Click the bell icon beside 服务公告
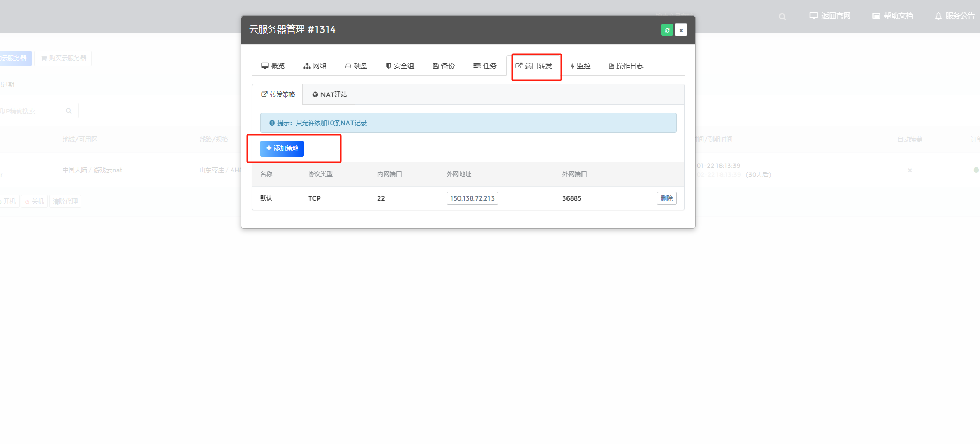This screenshot has height=444, width=980. pyautogui.click(x=938, y=17)
